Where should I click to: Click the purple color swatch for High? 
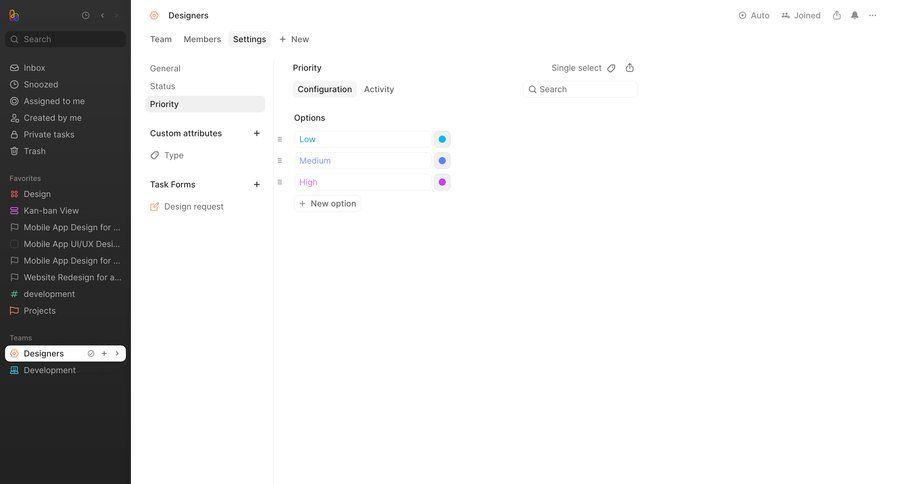[442, 182]
